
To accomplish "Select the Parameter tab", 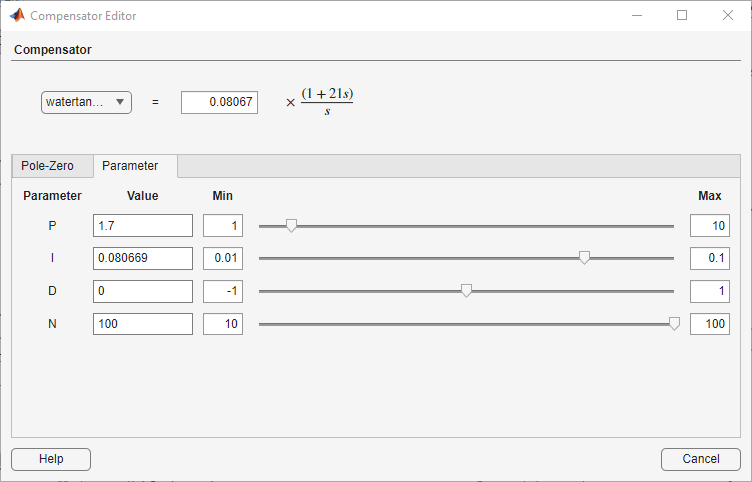I will click(130, 166).
